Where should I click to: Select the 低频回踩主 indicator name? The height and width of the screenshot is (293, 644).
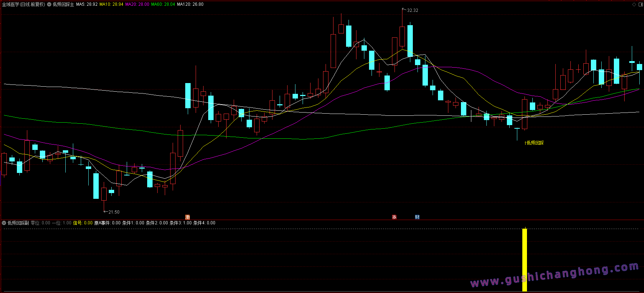(x=63, y=4)
